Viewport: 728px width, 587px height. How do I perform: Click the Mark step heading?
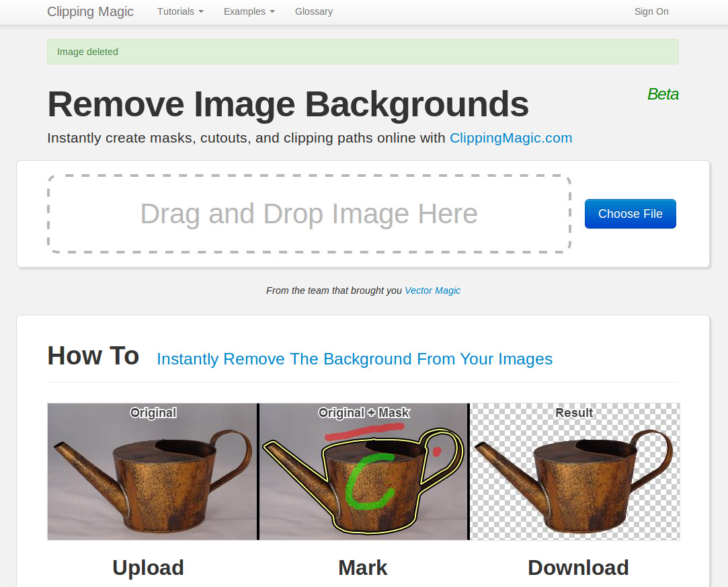point(362,568)
